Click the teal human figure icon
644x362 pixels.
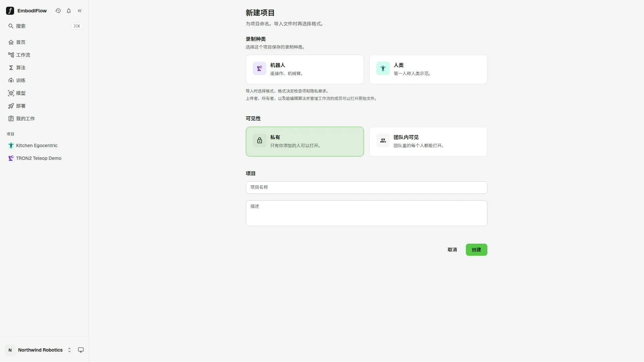(383, 68)
